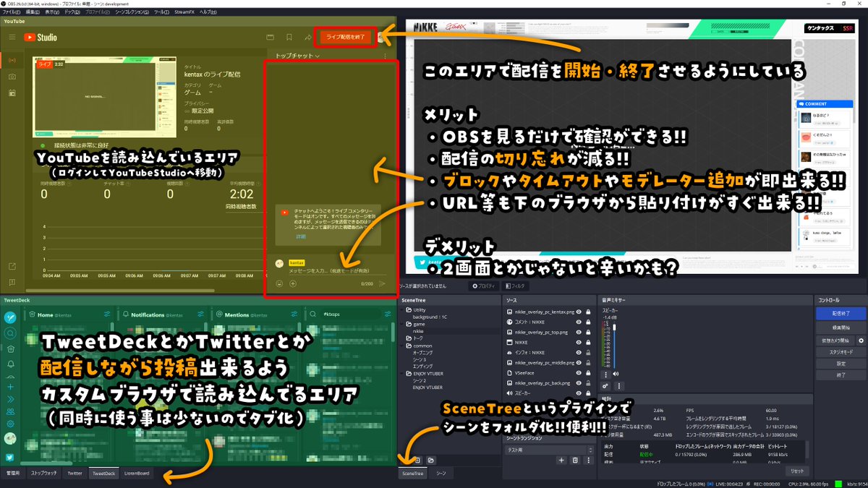
Task: Toggle visibility of VSeeFace source
Action: [x=579, y=372]
